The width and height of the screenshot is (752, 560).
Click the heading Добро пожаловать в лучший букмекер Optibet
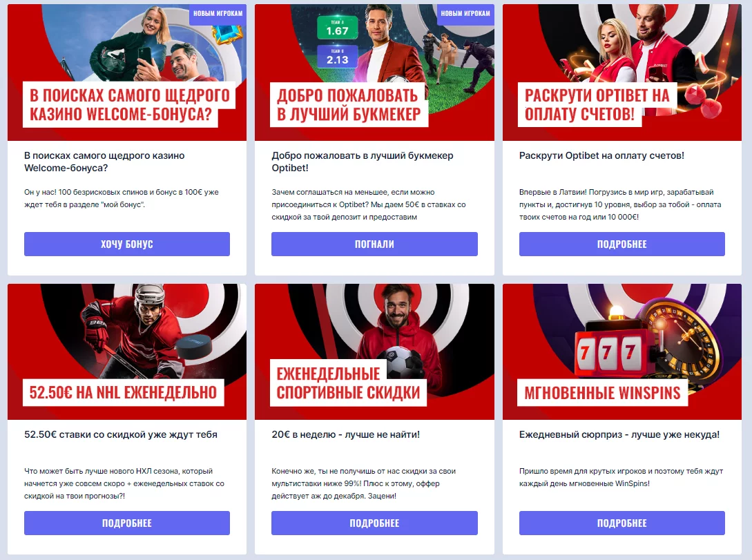click(363, 162)
